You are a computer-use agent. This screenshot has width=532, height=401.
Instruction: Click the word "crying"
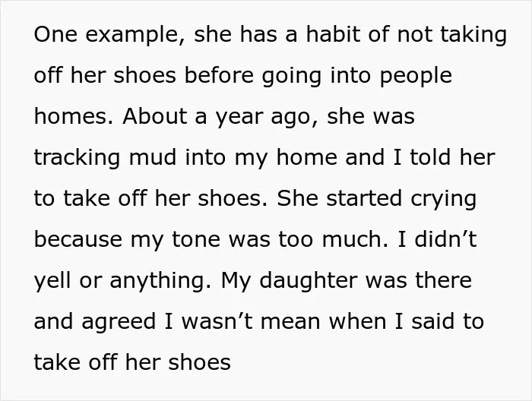click(x=443, y=200)
